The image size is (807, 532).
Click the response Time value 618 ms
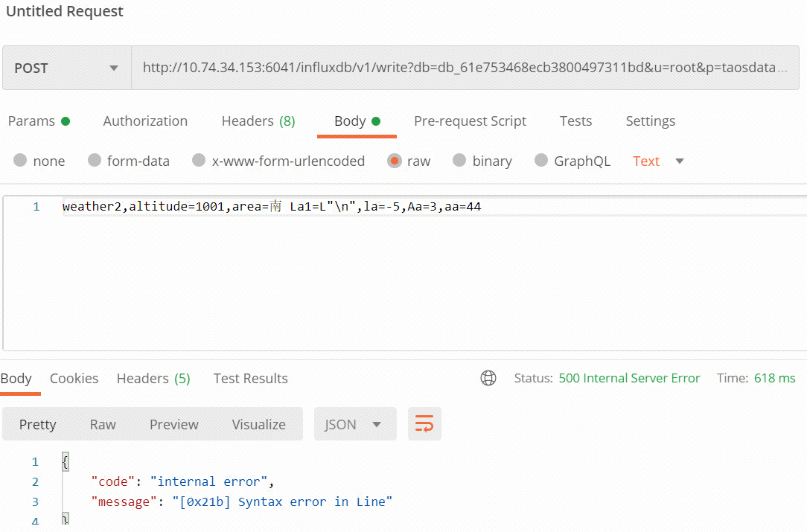tap(774, 378)
